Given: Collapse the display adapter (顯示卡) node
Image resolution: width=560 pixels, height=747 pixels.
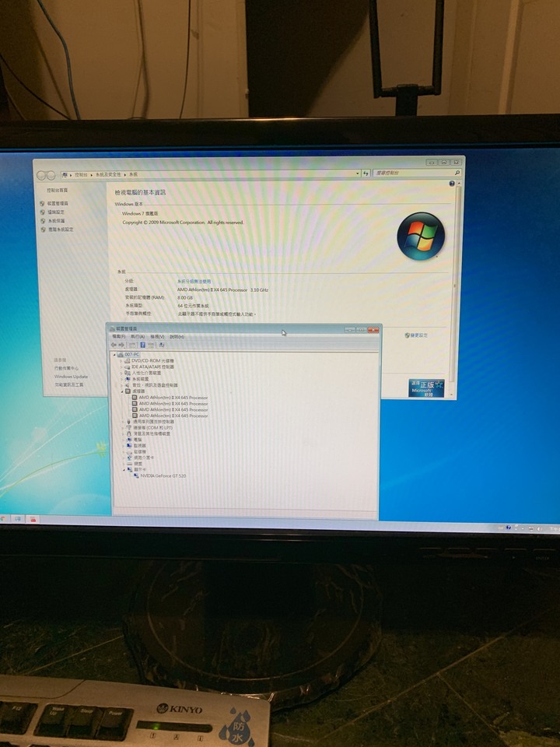Looking at the screenshot, I should (124, 470).
